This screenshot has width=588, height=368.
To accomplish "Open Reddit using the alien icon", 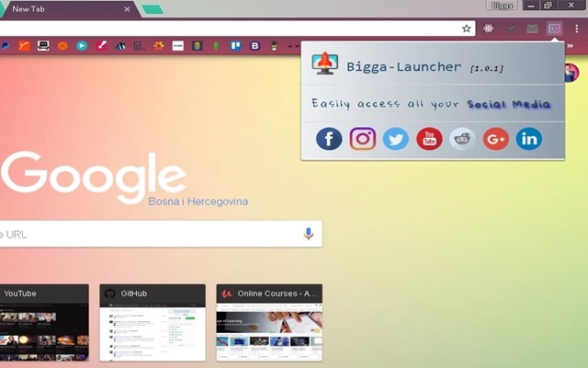I will pos(462,139).
